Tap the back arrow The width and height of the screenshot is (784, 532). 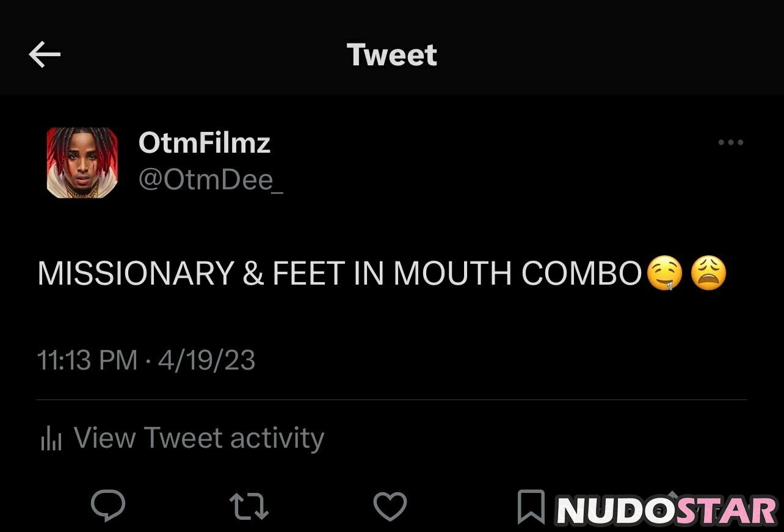point(45,56)
